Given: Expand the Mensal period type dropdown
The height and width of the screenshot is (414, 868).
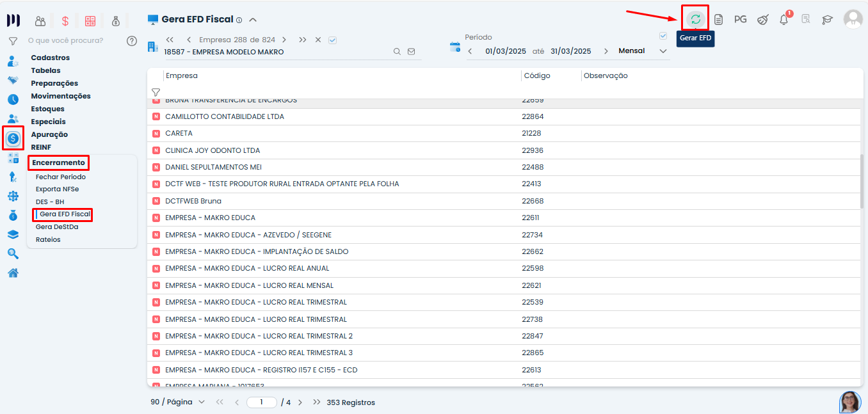Looking at the screenshot, I should [x=663, y=51].
